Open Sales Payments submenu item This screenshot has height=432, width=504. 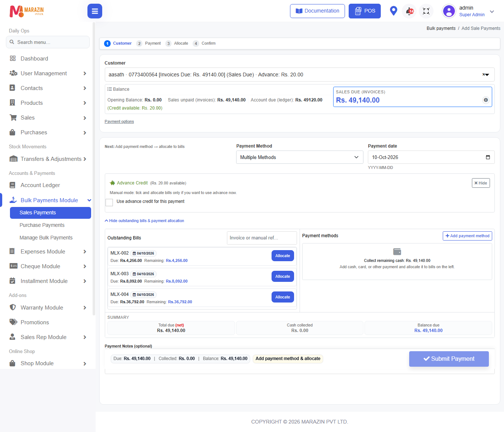51,213
